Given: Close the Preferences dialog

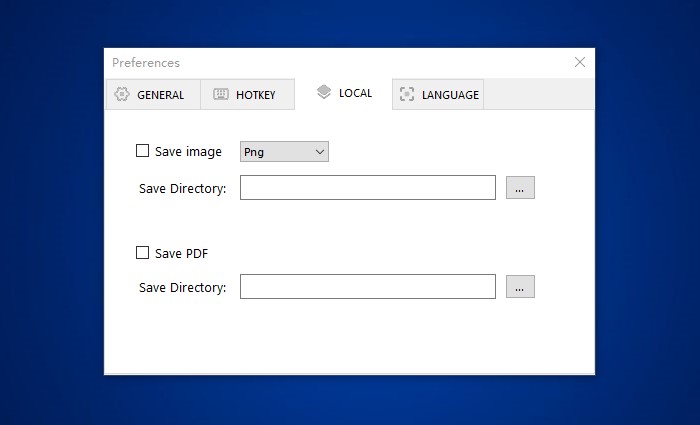Looking at the screenshot, I should coord(580,62).
